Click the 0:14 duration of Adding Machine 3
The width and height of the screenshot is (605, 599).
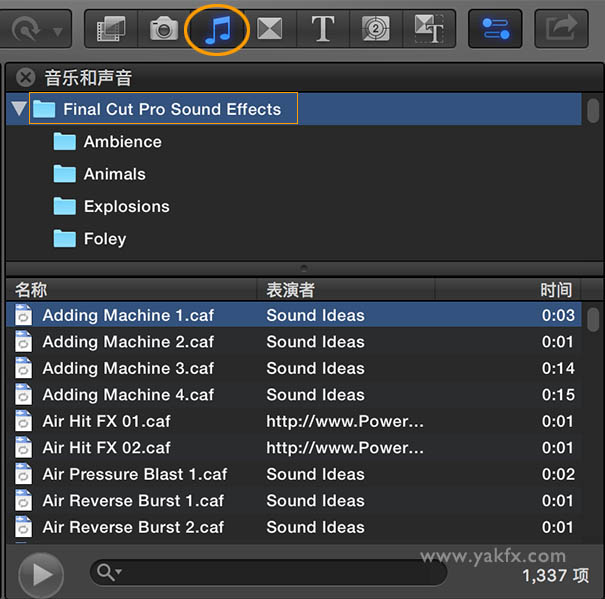click(558, 368)
